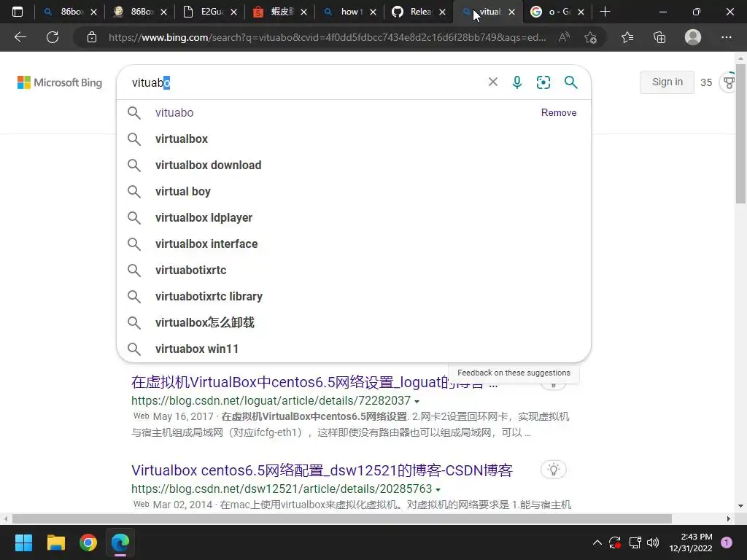Go to the Microsoft Bing logo home
Screen dimensions: 747x560
click(60, 82)
